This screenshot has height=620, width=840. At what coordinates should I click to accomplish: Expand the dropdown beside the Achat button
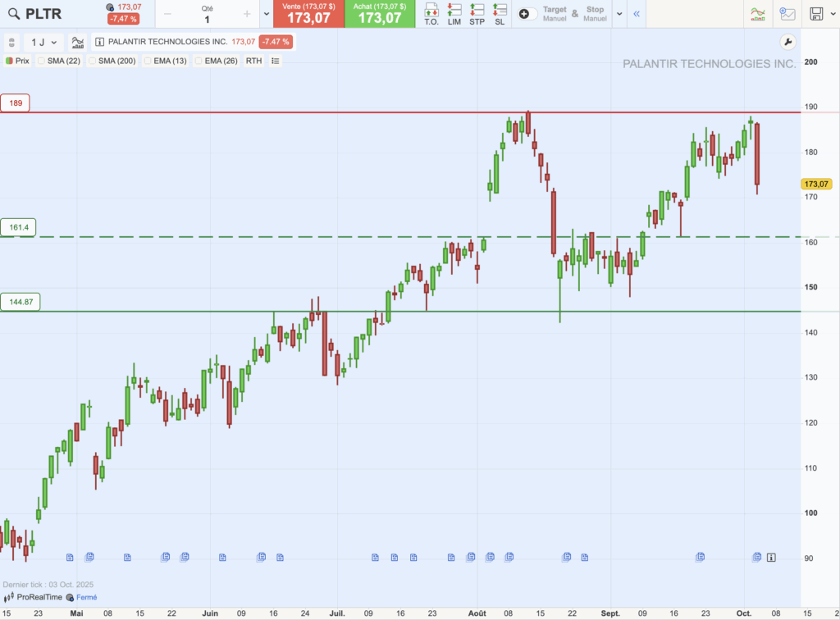266,14
